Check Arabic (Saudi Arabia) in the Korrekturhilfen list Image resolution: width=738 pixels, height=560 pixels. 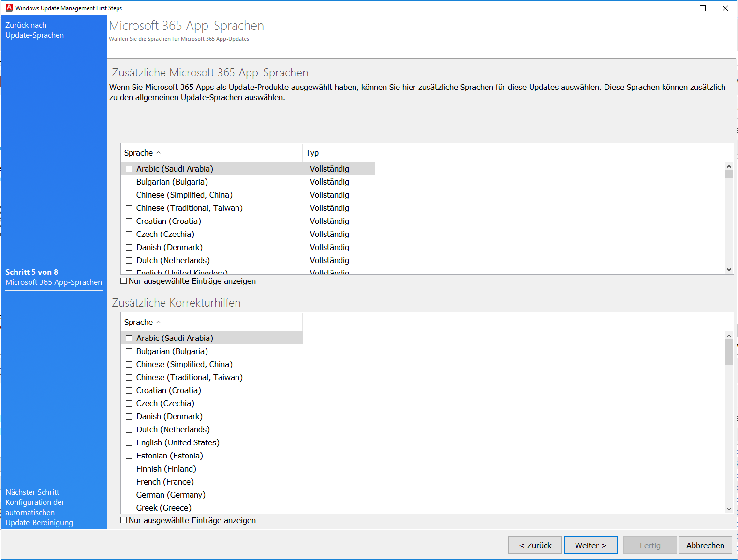pyautogui.click(x=129, y=339)
